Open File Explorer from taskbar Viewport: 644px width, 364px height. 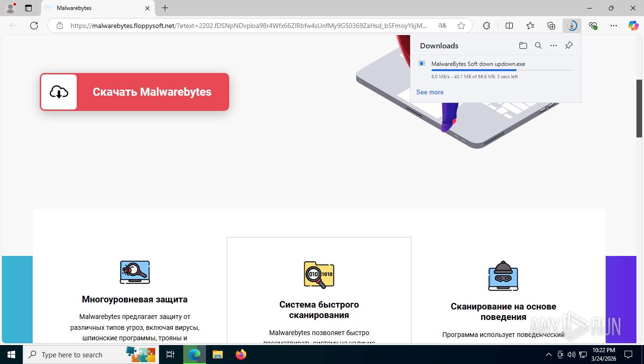coord(217,355)
